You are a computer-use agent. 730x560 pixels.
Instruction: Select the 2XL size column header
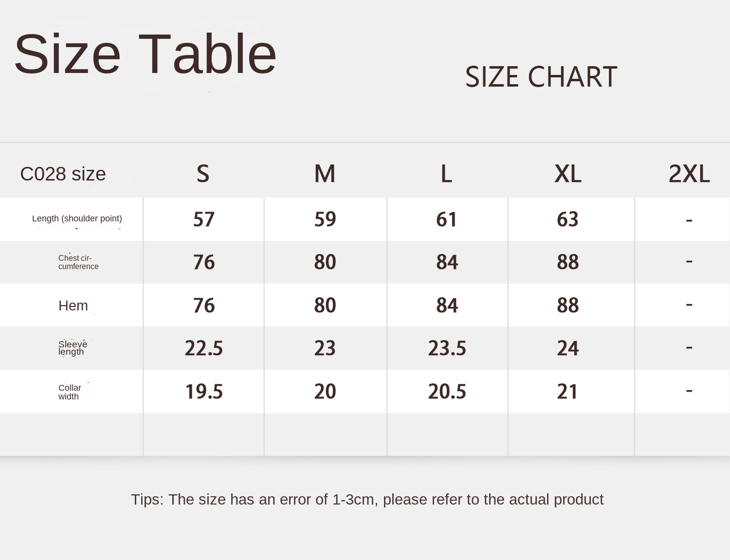(x=689, y=174)
